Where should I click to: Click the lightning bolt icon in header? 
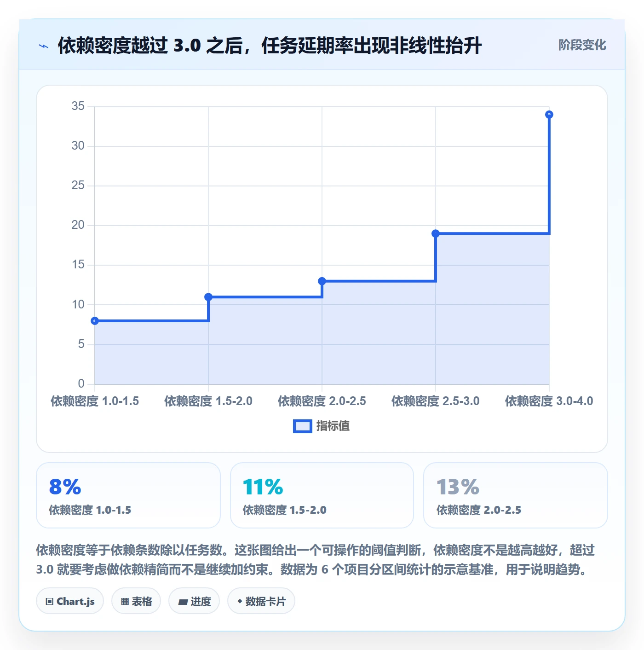point(44,46)
